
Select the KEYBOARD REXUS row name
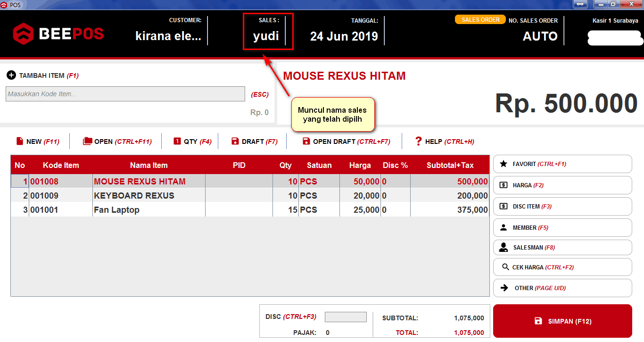pos(134,196)
